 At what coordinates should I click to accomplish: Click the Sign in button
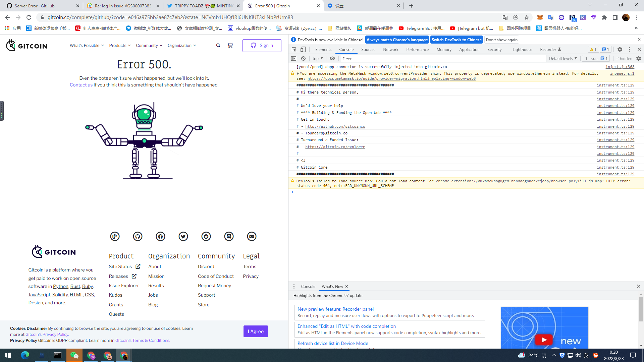pos(262,46)
